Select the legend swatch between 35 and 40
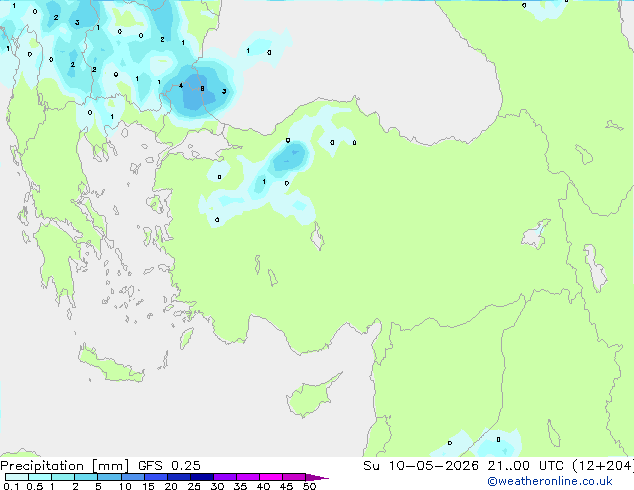Image resolution: width=634 pixels, height=490 pixels. point(248,477)
